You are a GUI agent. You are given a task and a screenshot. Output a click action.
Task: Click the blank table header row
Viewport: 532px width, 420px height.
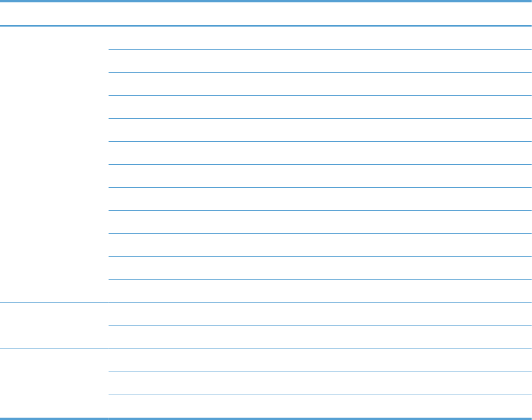[266, 14]
